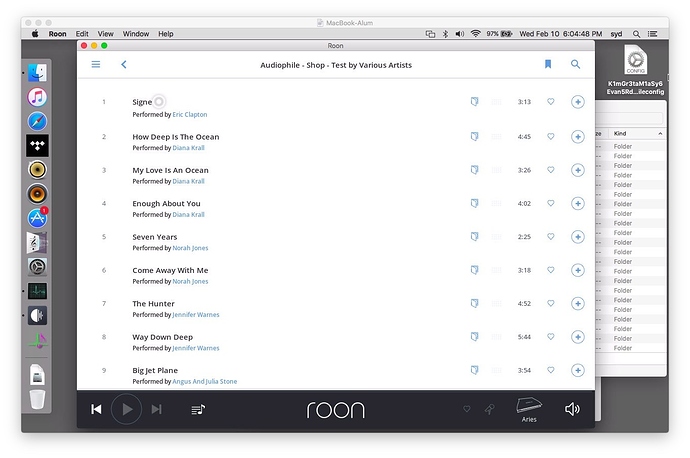
Task: Skip to next track in player bar
Action: coord(157,410)
